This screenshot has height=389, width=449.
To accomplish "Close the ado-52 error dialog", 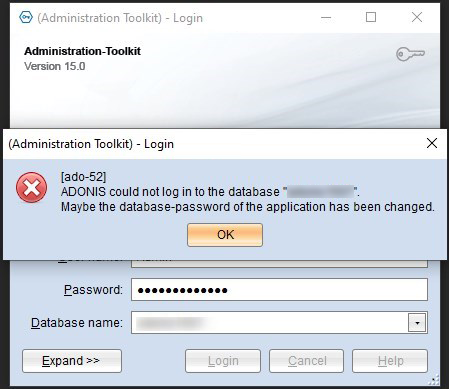I will (432, 143).
